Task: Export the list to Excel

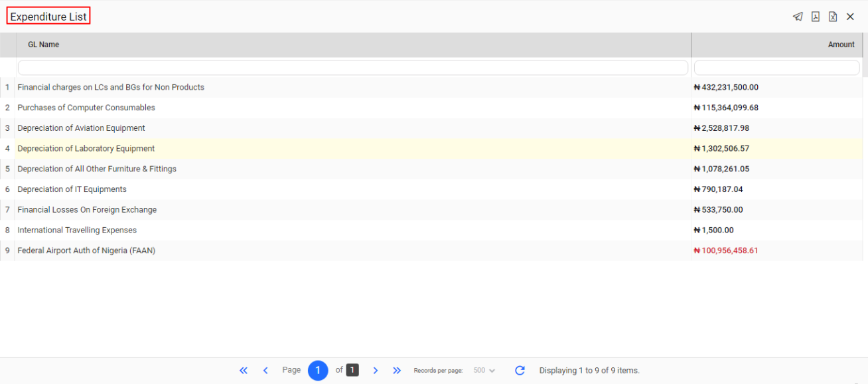Action: pyautogui.click(x=833, y=17)
